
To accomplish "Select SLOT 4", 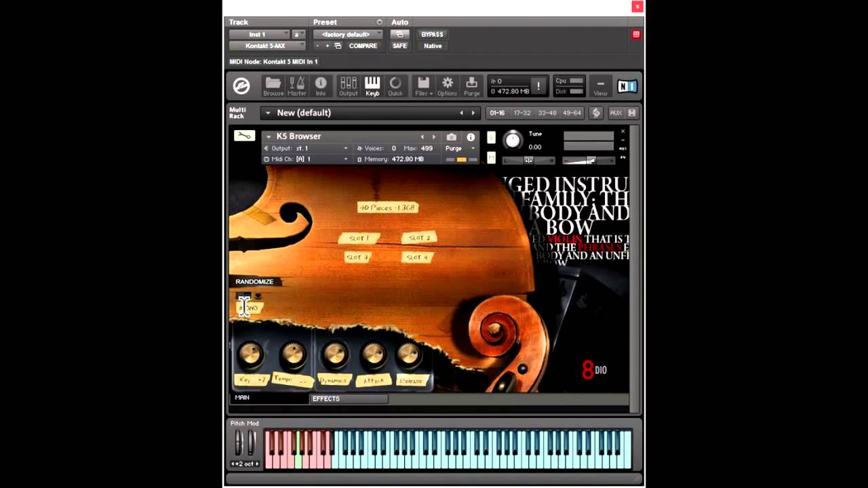I will pos(416,258).
